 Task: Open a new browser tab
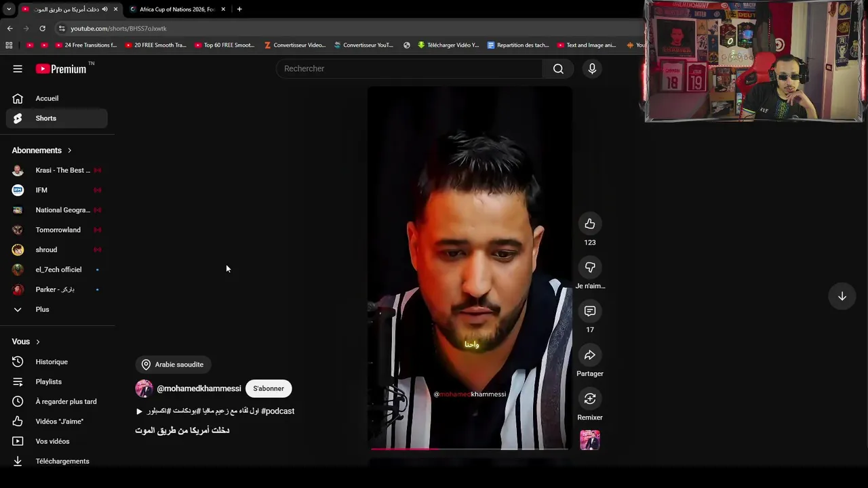pos(239,9)
